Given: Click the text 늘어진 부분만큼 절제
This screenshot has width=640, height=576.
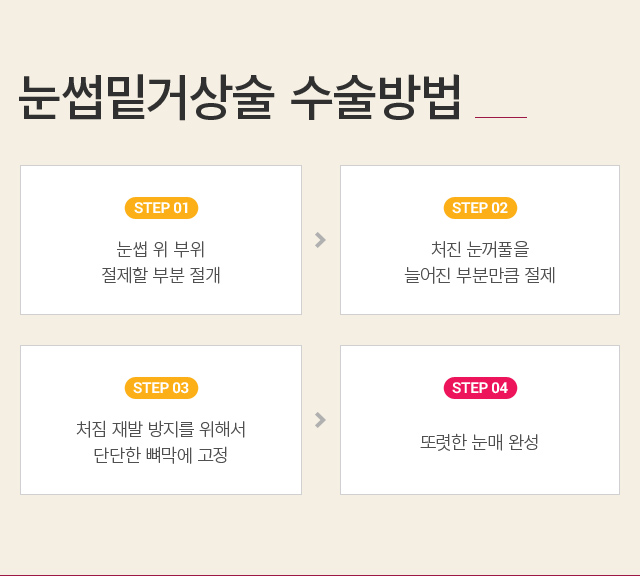Looking at the screenshot, I should pyautogui.click(x=480, y=274).
